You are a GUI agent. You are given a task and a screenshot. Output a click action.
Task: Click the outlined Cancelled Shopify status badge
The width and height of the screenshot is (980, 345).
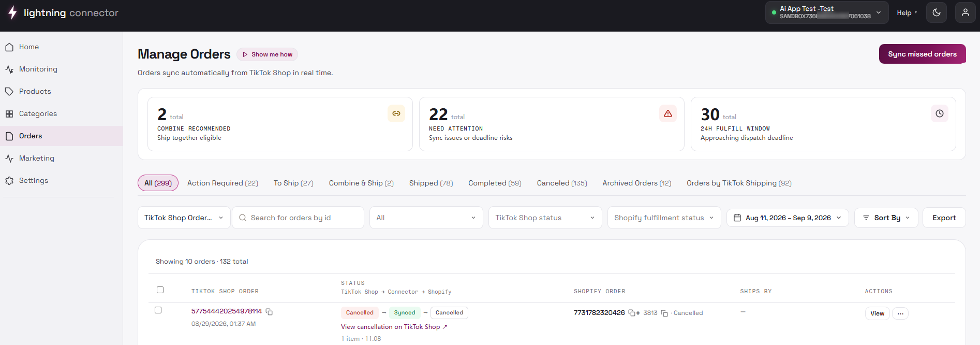449,313
